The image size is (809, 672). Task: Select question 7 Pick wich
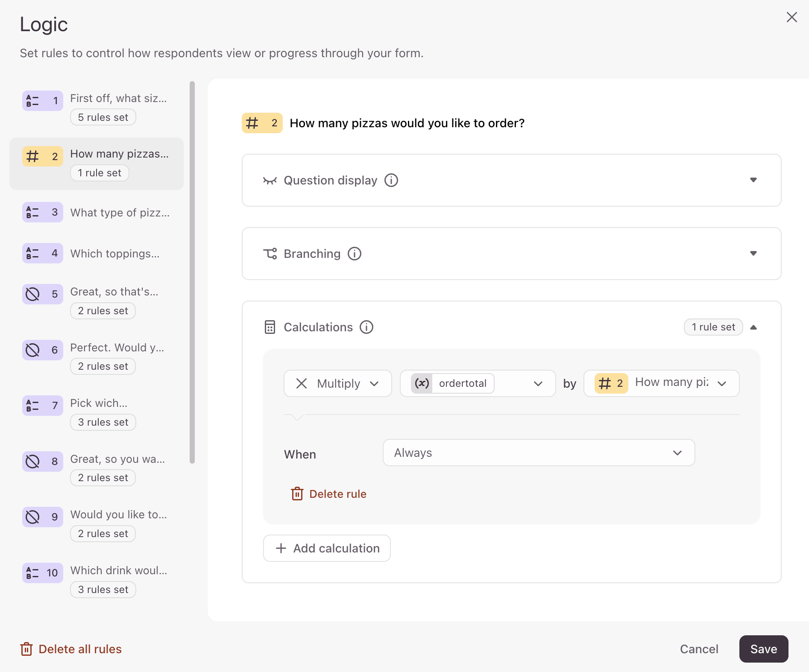click(97, 412)
